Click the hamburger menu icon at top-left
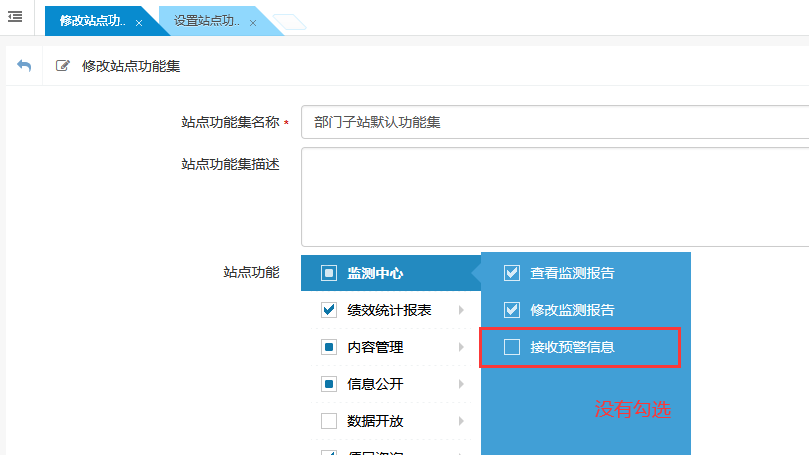 15,17
